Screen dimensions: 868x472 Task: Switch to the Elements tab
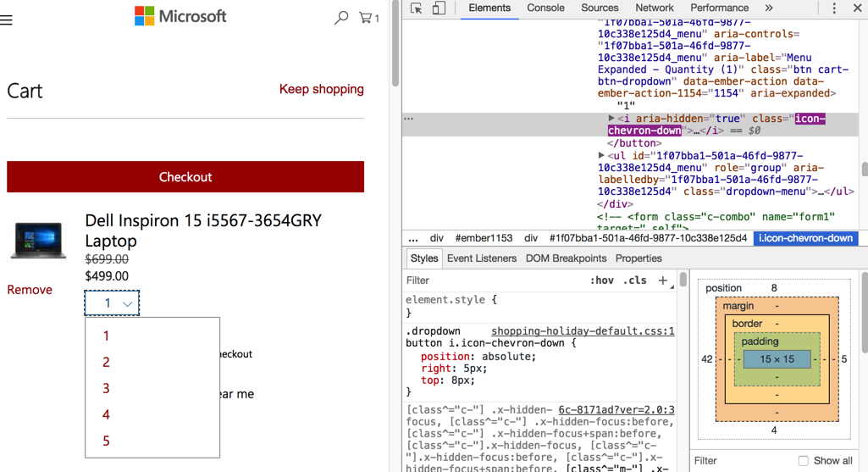489,8
